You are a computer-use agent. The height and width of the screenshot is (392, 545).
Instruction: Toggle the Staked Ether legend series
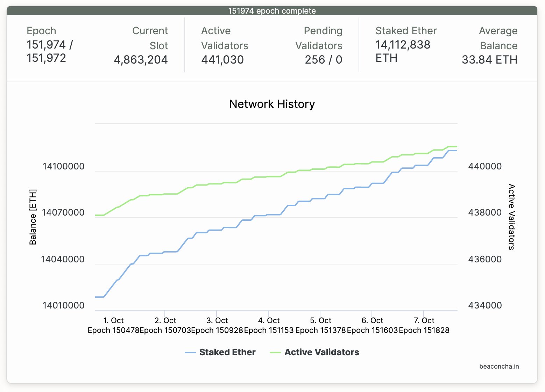pyautogui.click(x=227, y=352)
